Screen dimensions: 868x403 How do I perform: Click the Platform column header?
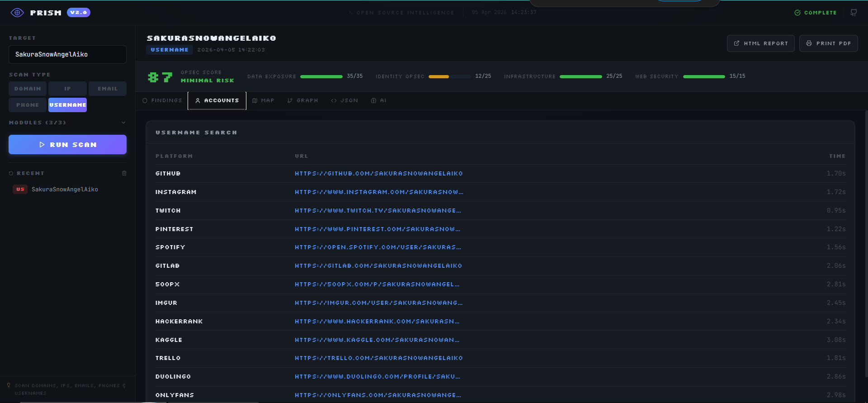tap(174, 156)
